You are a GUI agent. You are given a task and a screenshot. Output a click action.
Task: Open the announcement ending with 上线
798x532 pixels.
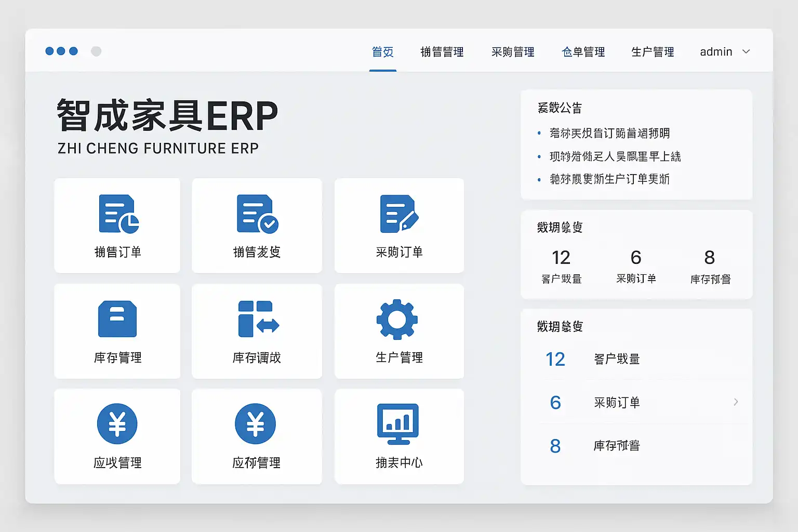click(x=615, y=156)
